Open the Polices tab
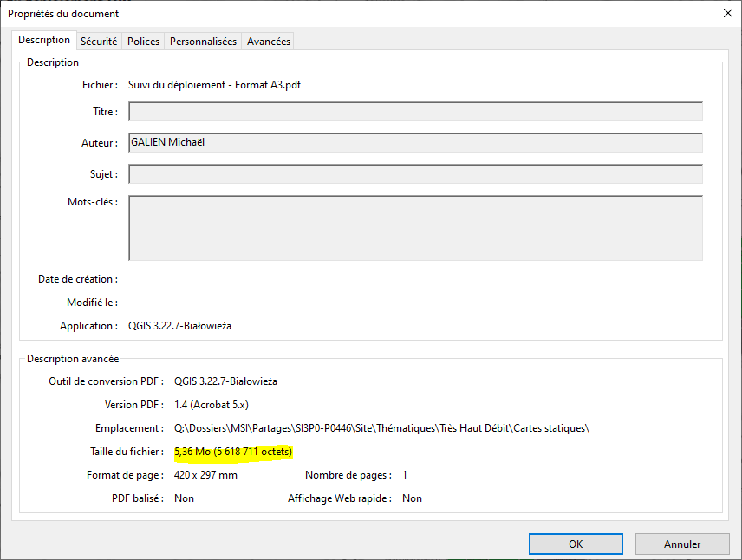The width and height of the screenshot is (742, 560). [142, 41]
